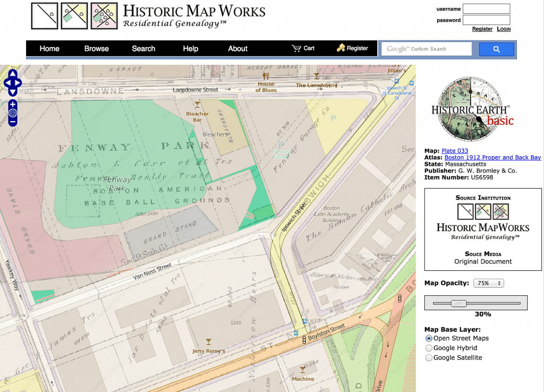Open Boston 1912 Proper and Back Bay atlas link

(492, 157)
